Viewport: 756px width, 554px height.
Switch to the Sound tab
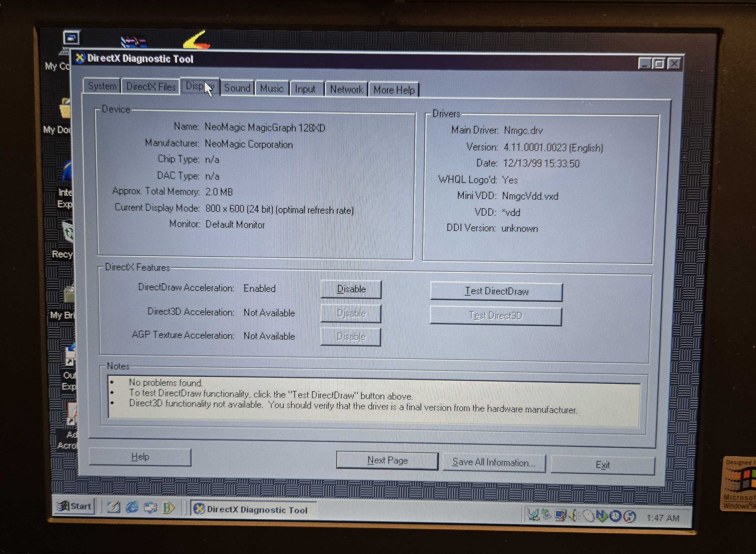pos(237,88)
